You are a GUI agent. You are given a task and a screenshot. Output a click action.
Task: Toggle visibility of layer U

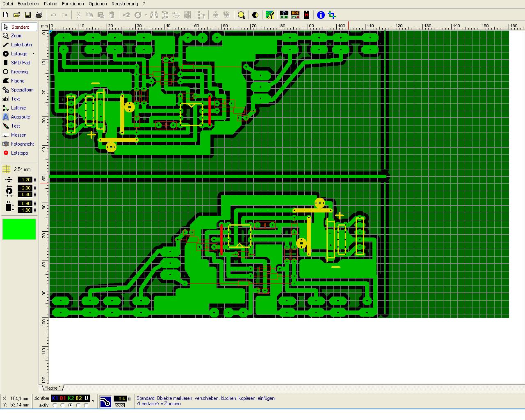(x=86, y=398)
